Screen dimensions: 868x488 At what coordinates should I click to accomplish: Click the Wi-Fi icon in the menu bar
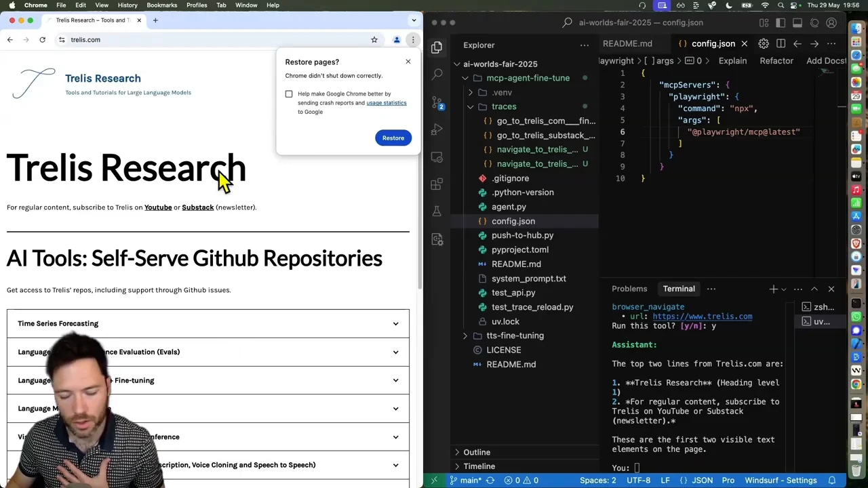tap(765, 5)
